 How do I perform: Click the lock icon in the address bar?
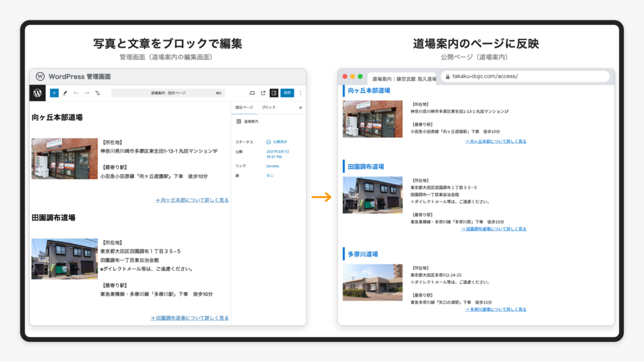(x=448, y=76)
